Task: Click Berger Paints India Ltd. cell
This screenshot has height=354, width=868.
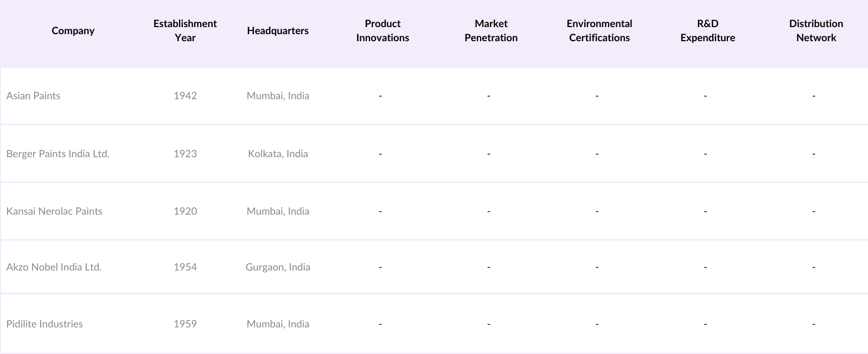Action: [x=58, y=154]
